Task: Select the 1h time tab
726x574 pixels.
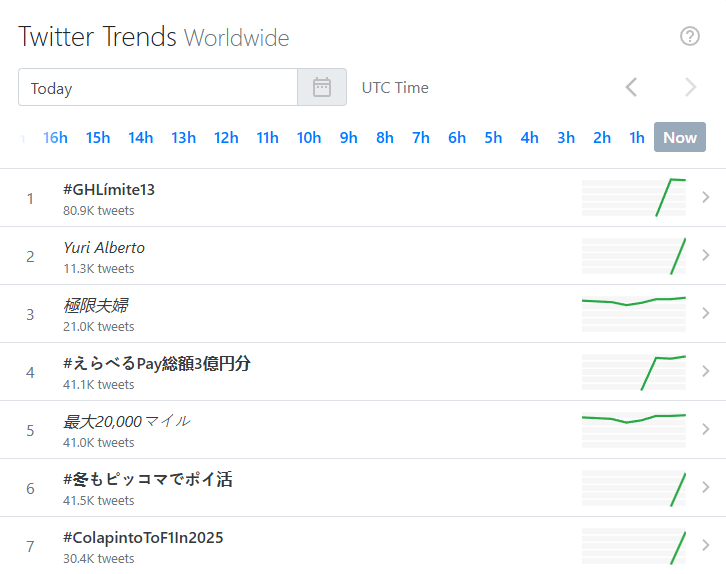Action: 637,137
